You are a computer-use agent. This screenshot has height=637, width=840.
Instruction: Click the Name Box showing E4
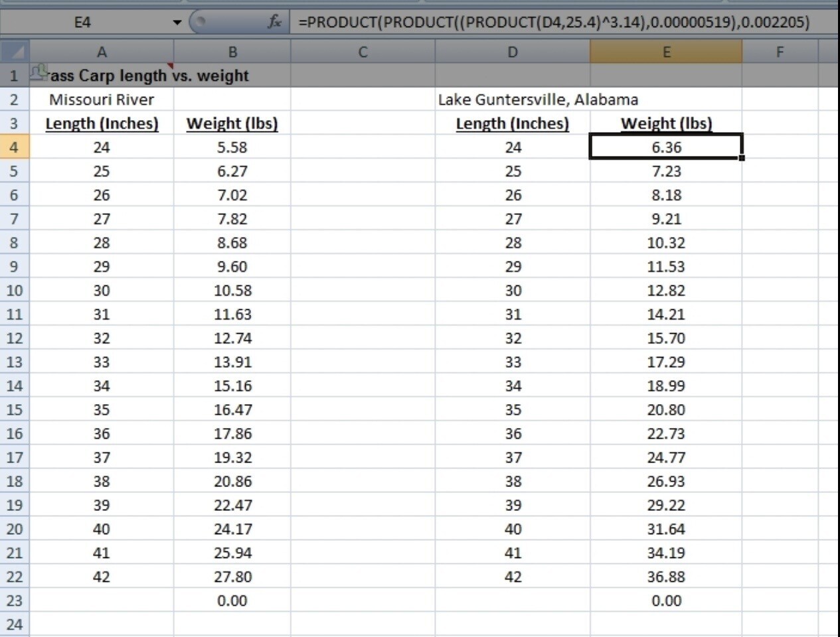click(x=83, y=23)
